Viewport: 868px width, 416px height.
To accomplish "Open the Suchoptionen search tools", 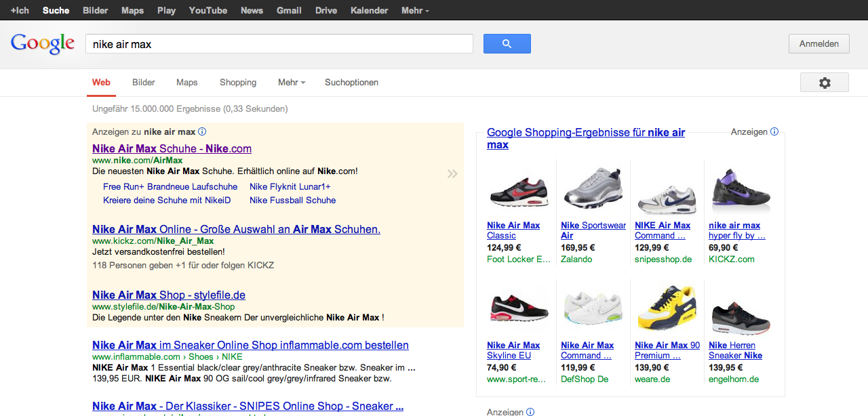I will 351,83.
